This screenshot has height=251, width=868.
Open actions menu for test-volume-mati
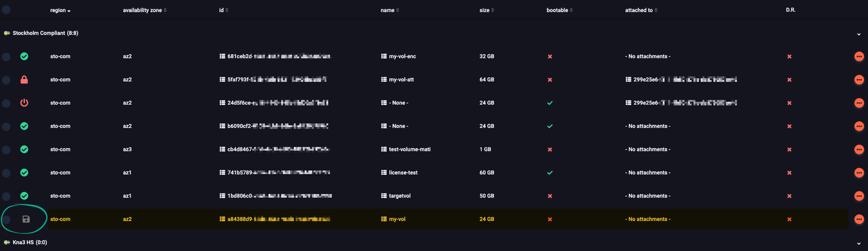859,149
